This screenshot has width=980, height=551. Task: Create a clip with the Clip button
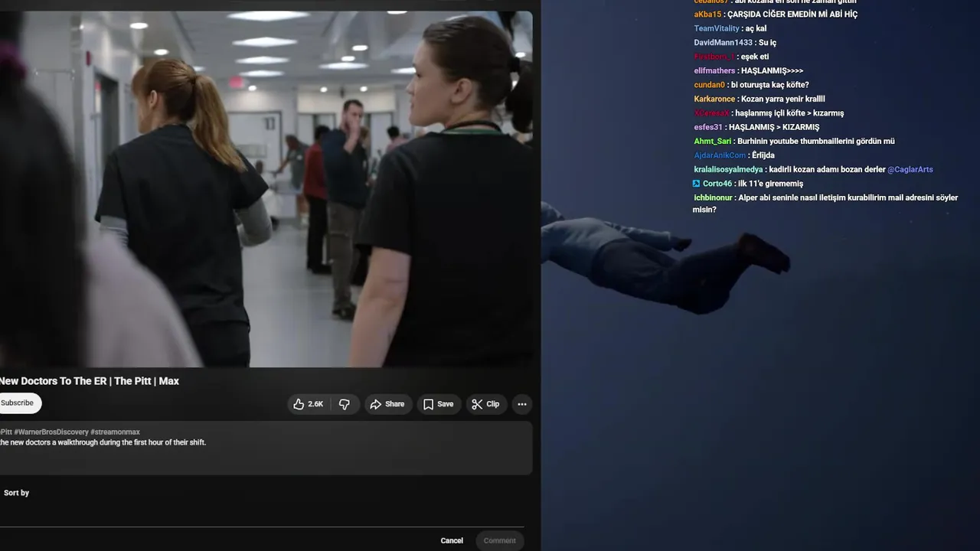click(x=485, y=404)
